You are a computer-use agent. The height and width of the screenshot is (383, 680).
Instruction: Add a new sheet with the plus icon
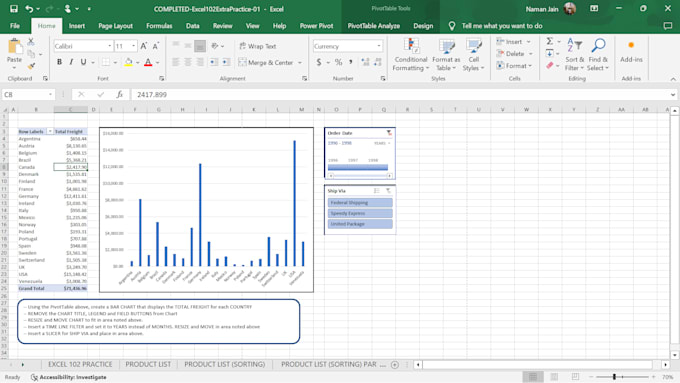tap(395, 365)
